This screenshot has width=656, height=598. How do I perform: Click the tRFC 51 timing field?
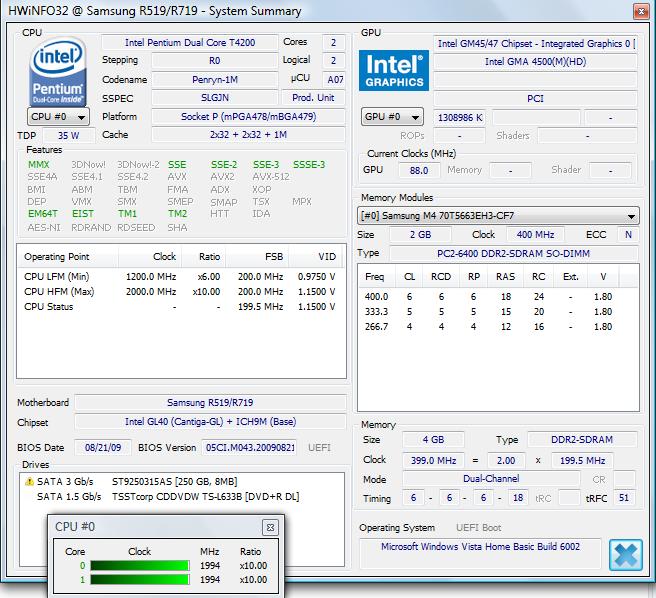tap(624, 498)
